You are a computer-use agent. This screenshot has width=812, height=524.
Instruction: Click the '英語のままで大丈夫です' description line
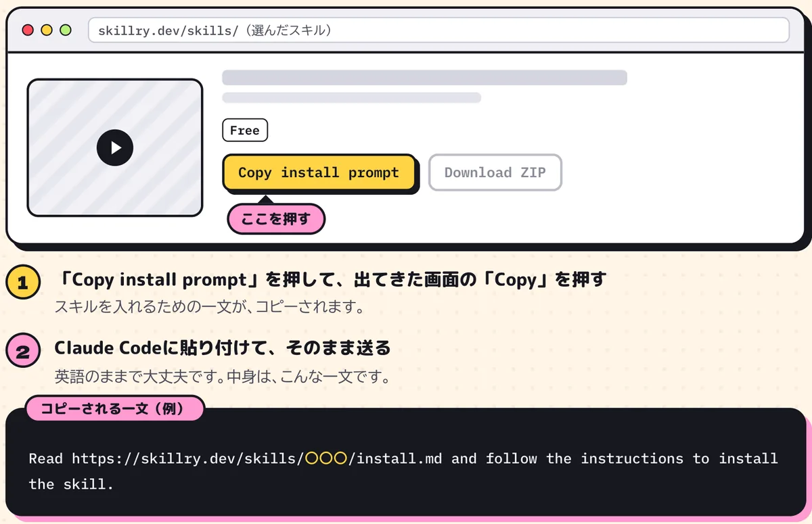coord(223,377)
